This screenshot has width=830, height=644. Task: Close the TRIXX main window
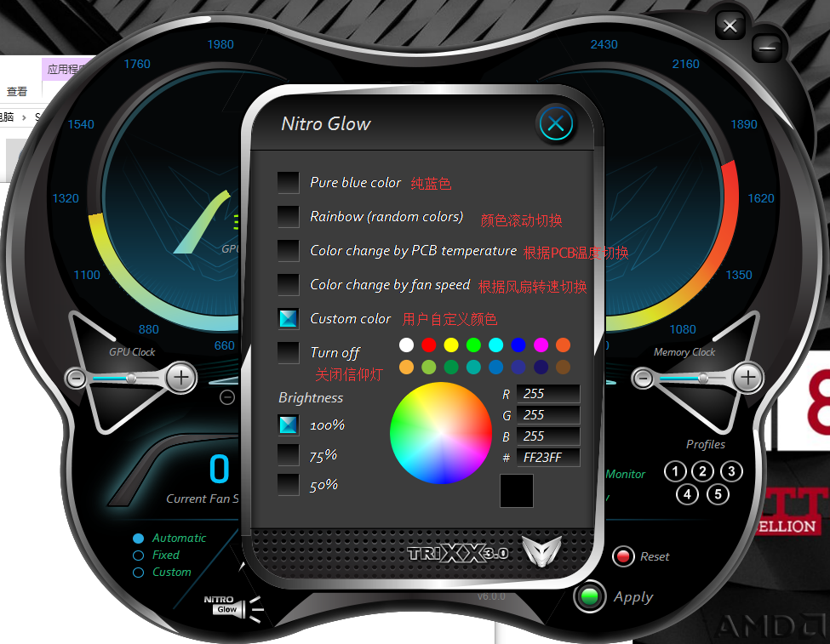coord(730,26)
